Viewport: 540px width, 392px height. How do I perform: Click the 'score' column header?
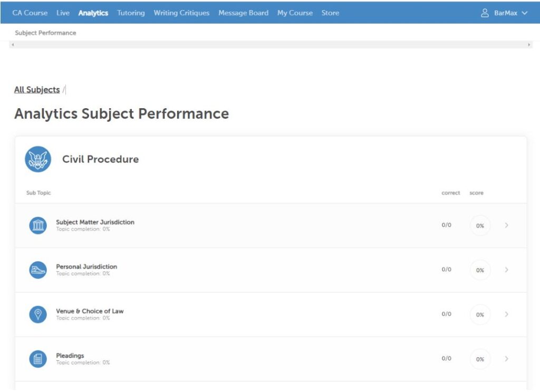click(477, 193)
